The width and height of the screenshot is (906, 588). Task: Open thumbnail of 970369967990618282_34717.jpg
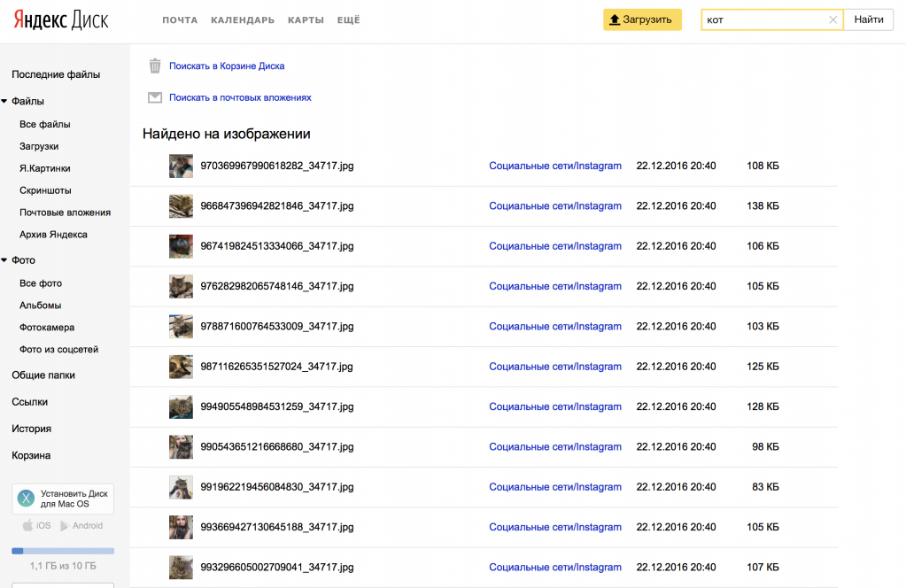[181, 166]
